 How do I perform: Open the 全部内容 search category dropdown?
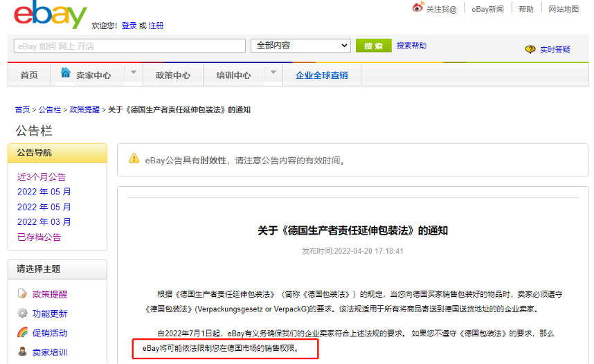(x=300, y=46)
